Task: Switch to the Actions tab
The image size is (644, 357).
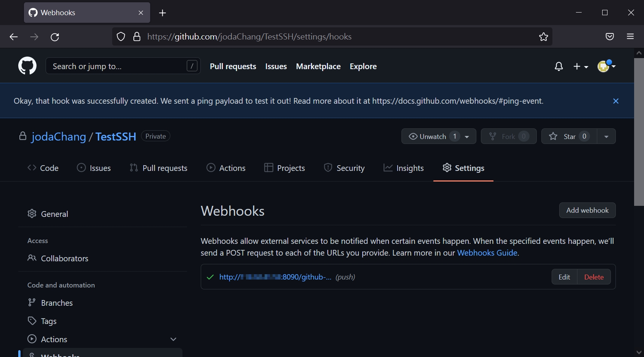Action: tap(226, 168)
